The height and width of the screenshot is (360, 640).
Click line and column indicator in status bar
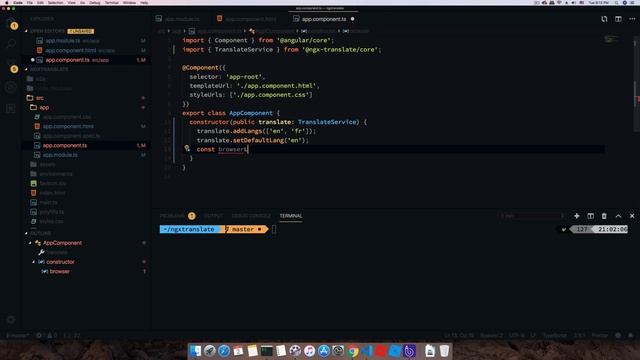(459, 336)
